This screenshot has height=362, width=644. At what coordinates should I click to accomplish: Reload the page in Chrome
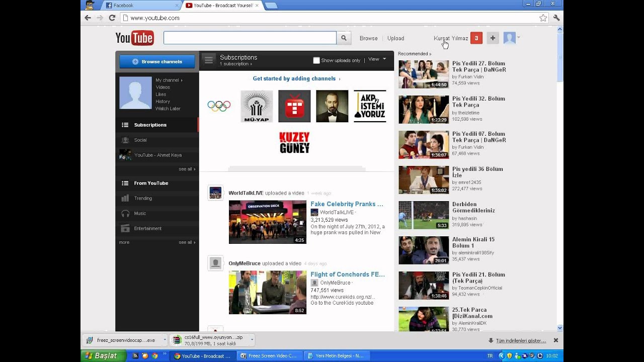(x=112, y=18)
